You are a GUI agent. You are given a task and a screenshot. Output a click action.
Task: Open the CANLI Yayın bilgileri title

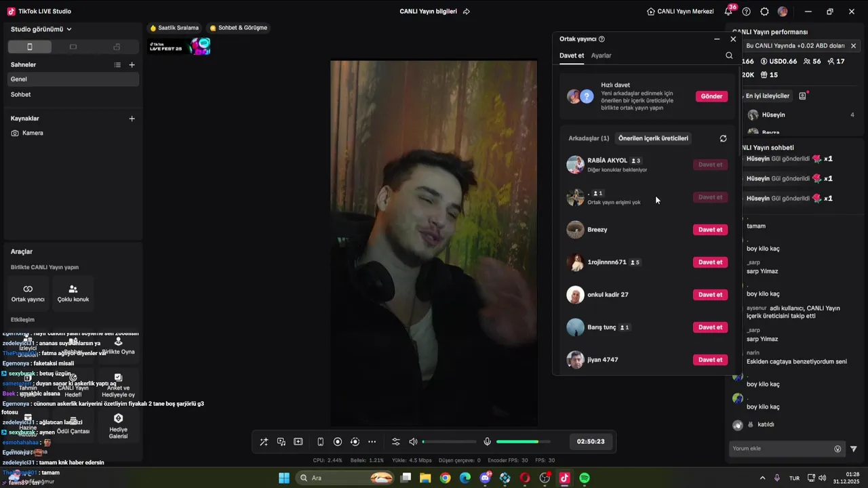click(429, 12)
